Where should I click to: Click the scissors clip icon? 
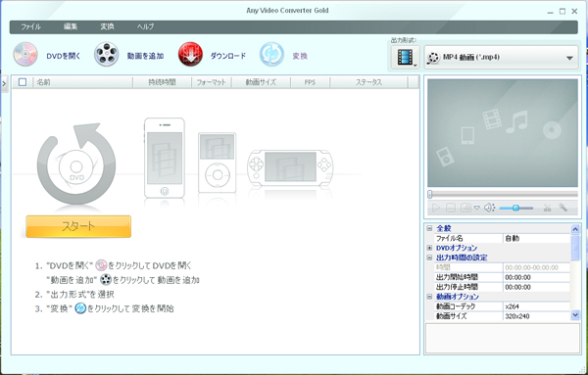pos(547,208)
